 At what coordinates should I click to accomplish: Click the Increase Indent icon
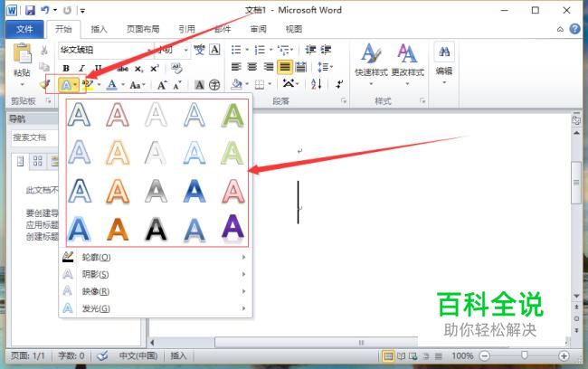click(x=326, y=50)
